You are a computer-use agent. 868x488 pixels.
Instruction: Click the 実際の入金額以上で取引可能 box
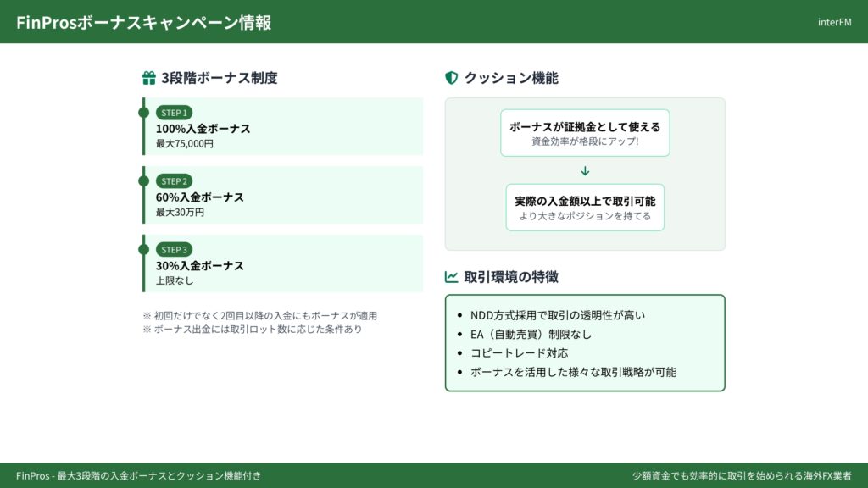pos(585,208)
